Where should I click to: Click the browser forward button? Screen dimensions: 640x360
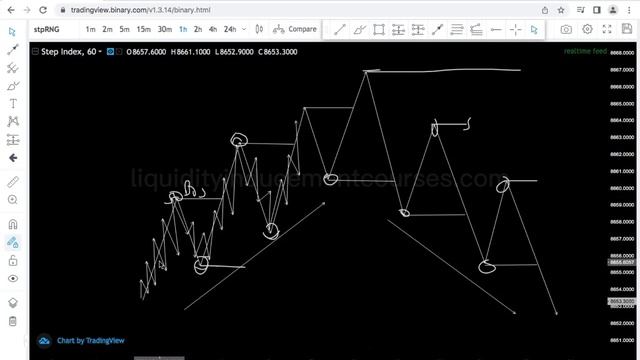click(27, 10)
